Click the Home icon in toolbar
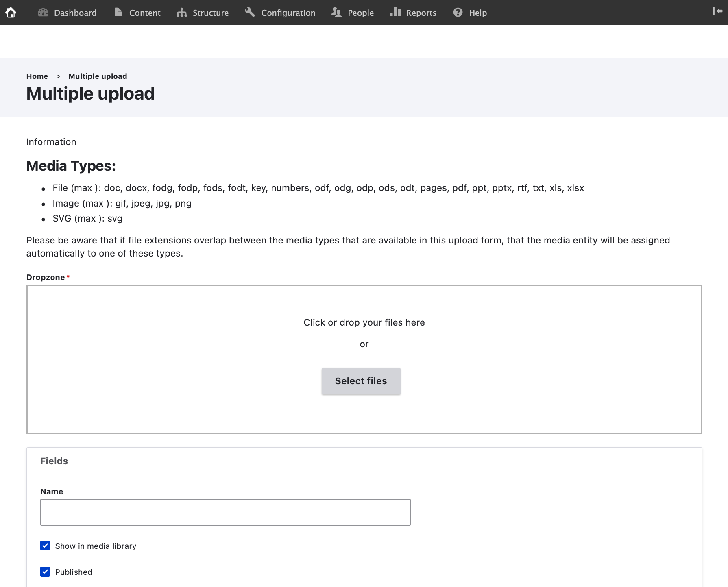The width and height of the screenshot is (728, 587). (11, 13)
